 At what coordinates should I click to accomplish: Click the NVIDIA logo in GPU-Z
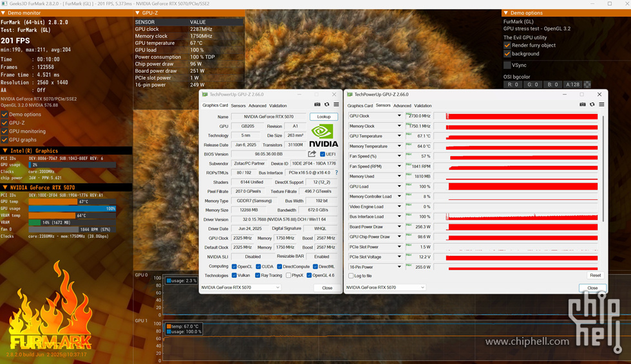pyautogui.click(x=323, y=136)
